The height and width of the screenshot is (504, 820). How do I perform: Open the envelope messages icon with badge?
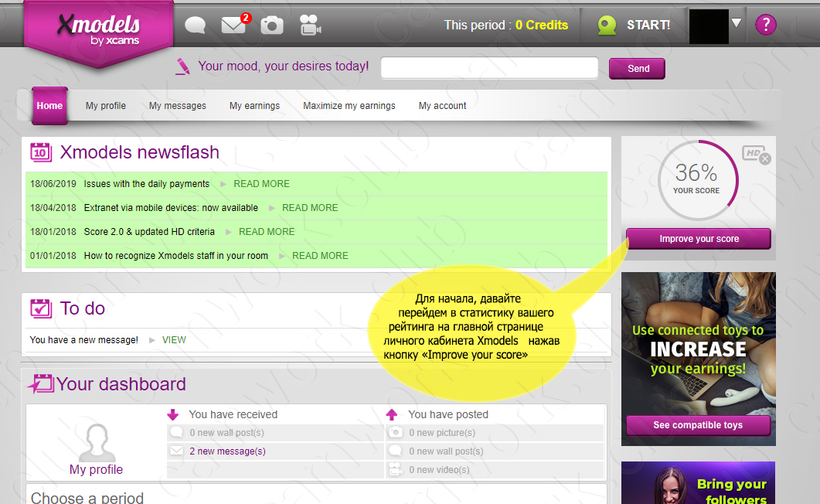pos(233,25)
